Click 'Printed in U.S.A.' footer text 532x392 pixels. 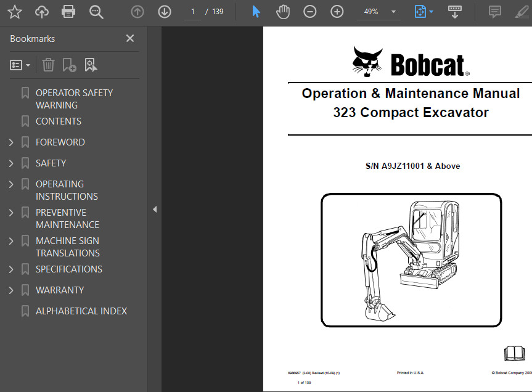coord(411,373)
